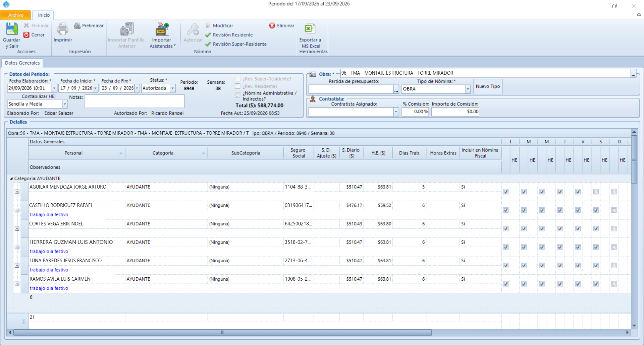Toggle ¿Nómina Administrativa / Indirectos? checkbox
Viewport: 644px width, 345px height.
click(x=237, y=95)
